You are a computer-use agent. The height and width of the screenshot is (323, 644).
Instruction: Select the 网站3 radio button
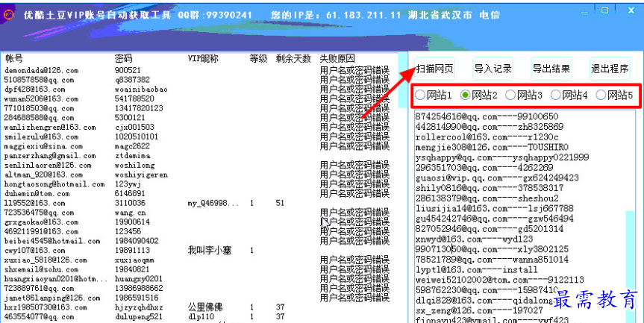510,95
